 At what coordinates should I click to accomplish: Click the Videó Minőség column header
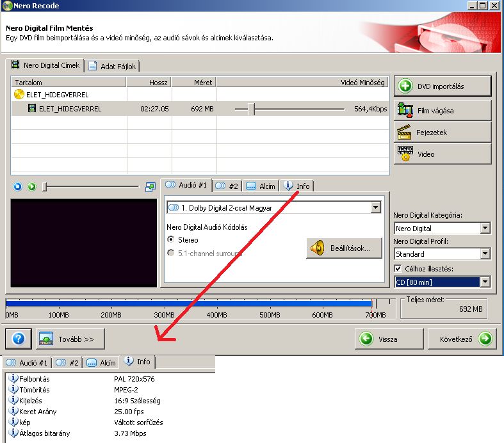[302, 83]
